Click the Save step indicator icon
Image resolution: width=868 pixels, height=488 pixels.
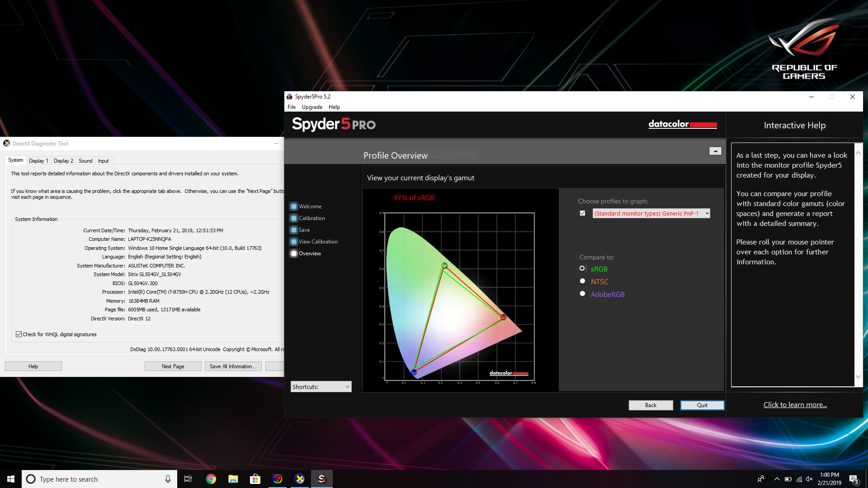(294, 230)
